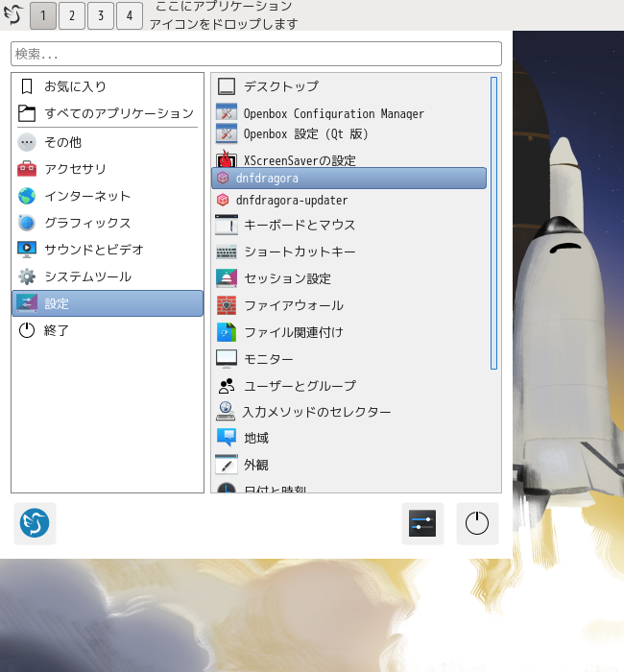Switch to workspace 2
Viewport: 624px width, 672px height.
pos(72,16)
